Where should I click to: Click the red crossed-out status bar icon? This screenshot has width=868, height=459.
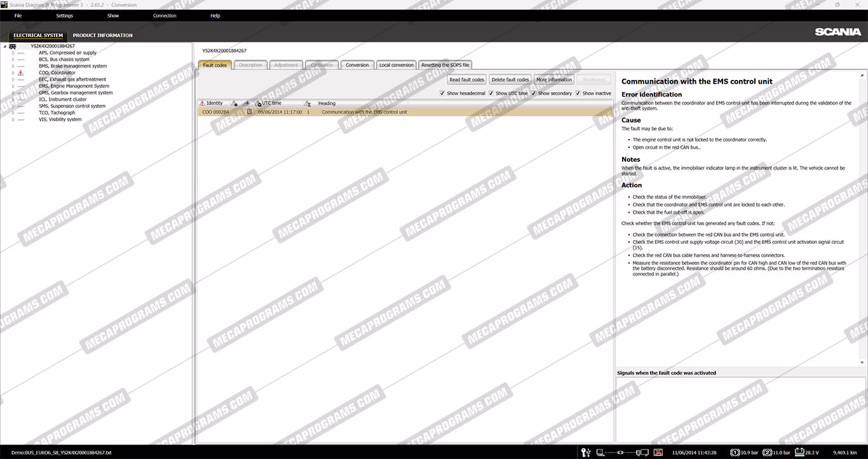coord(658,453)
